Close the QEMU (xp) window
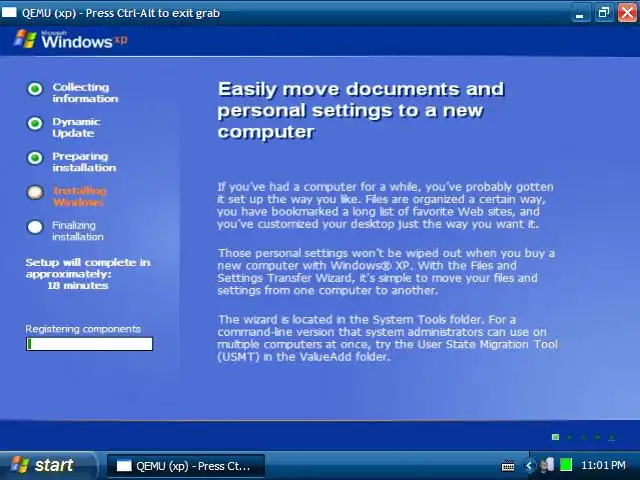The width and height of the screenshot is (640, 480). click(x=628, y=13)
